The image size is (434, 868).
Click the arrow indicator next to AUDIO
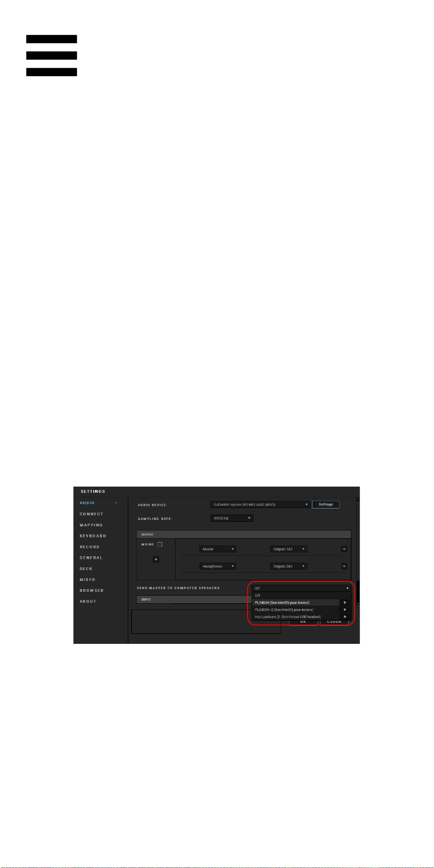116,503
